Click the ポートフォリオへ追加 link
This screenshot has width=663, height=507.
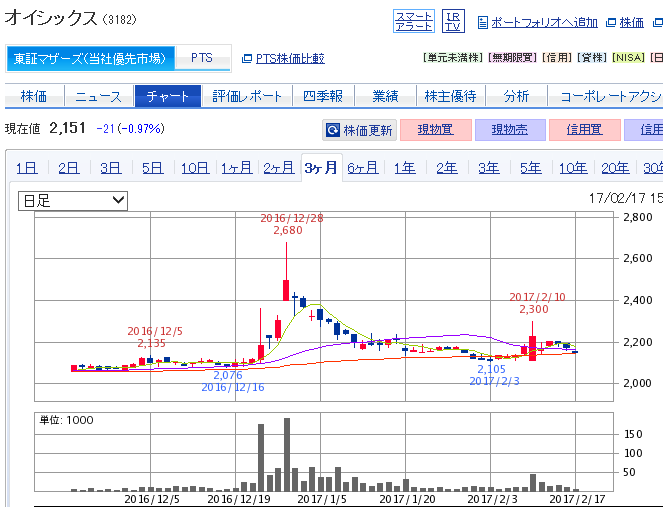(x=544, y=22)
